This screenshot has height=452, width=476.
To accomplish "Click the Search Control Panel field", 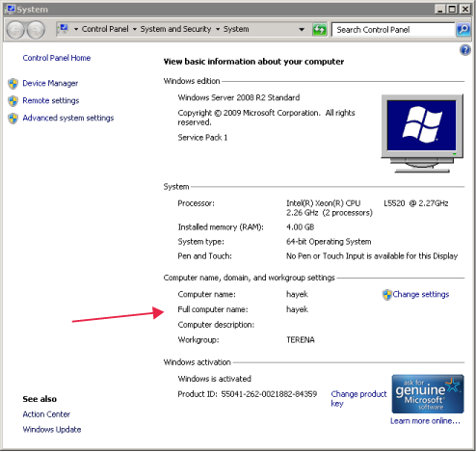I will tap(393, 30).
